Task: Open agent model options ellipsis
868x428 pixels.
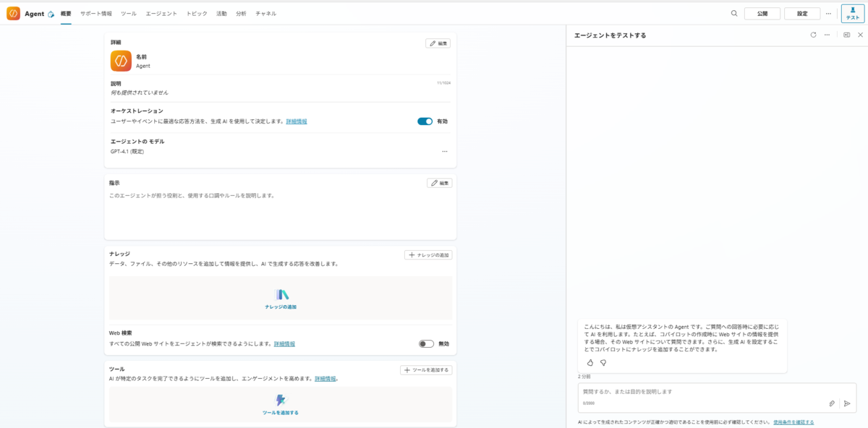Action: point(445,151)
